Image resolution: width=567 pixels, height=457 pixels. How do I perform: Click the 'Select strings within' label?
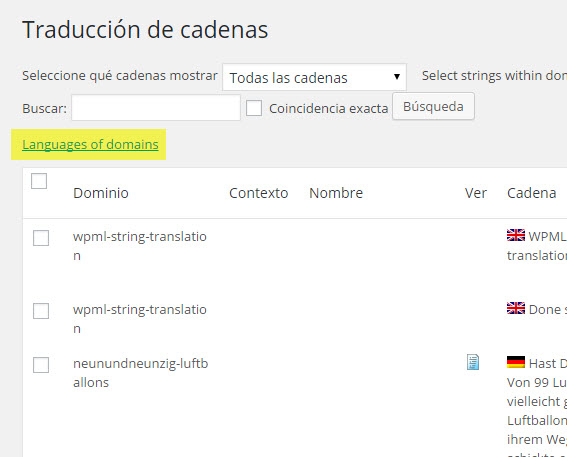[494, 76]
